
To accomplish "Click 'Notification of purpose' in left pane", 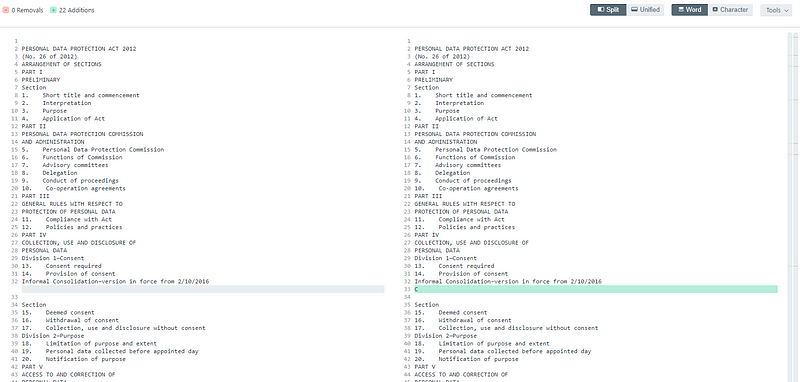I will pos(86,359).
